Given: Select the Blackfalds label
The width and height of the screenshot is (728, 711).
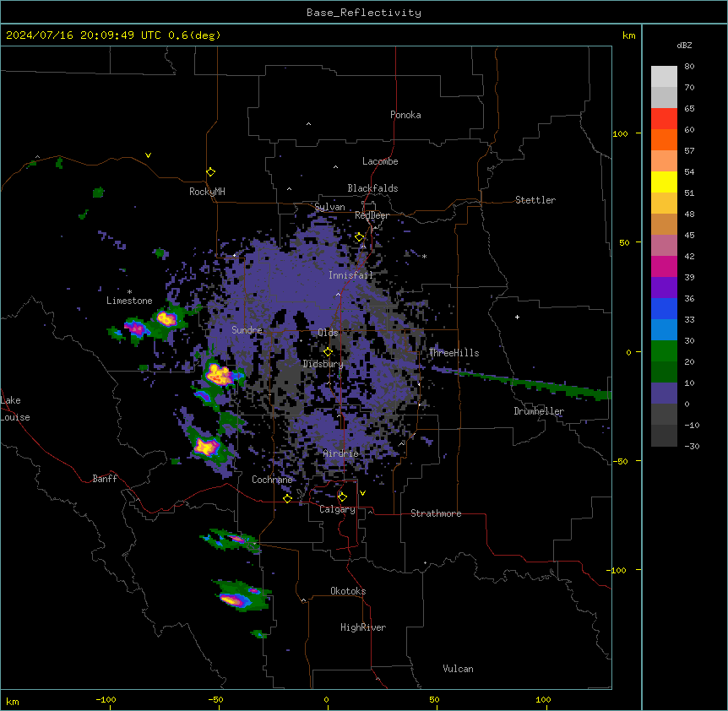Looking at the screenshot, I should click(372, 188).
